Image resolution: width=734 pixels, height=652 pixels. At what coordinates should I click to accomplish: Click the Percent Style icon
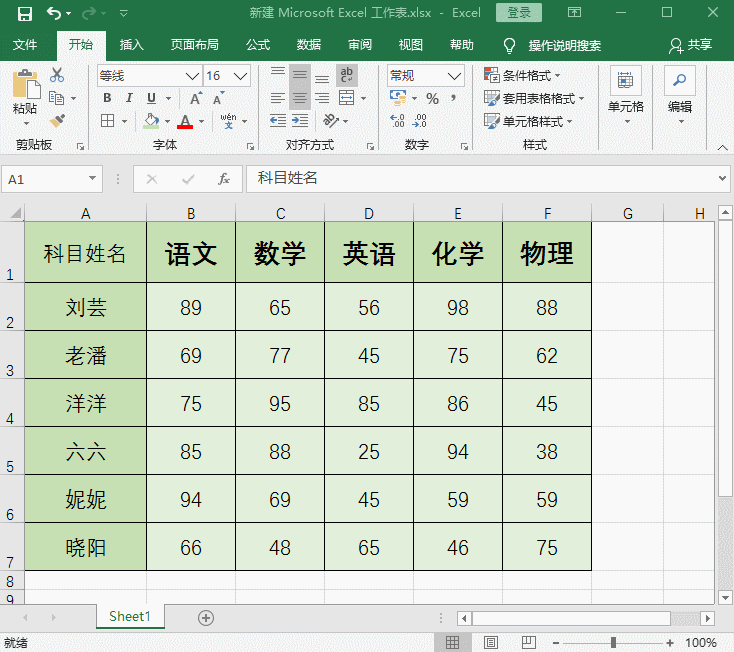click(x=432, y=98)
